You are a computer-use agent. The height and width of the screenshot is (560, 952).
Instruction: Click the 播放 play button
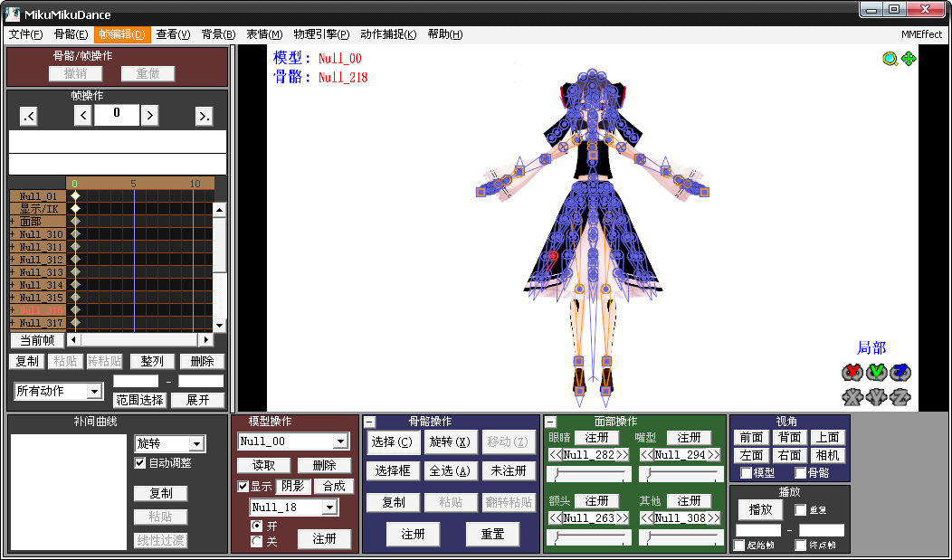pyautogui.click(x=760, y=509)
